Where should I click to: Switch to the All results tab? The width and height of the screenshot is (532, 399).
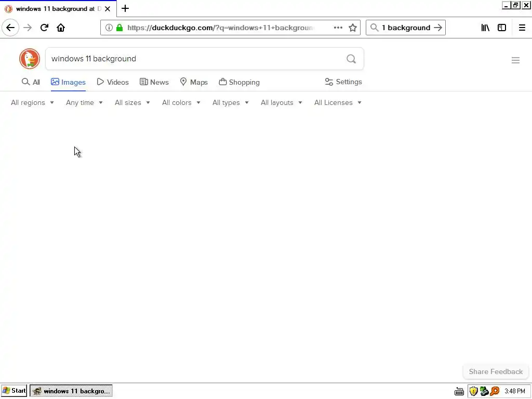(x=31, y=82)
